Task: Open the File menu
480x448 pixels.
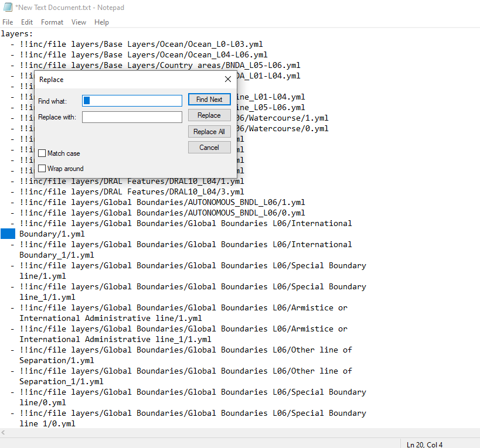Action: click(x=8, y=22)
